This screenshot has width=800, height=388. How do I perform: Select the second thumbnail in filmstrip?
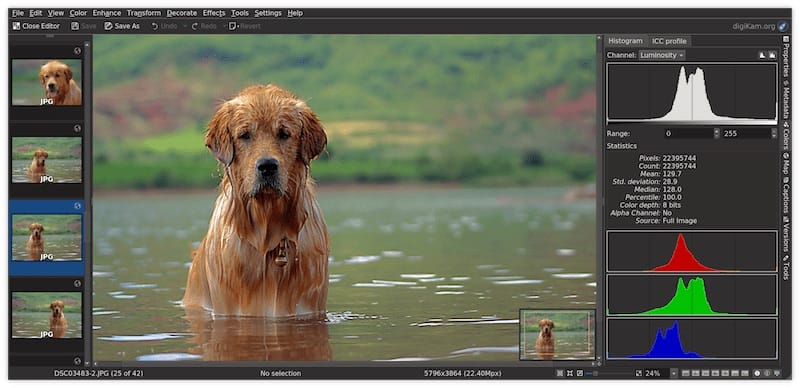(x=46, y=159)
